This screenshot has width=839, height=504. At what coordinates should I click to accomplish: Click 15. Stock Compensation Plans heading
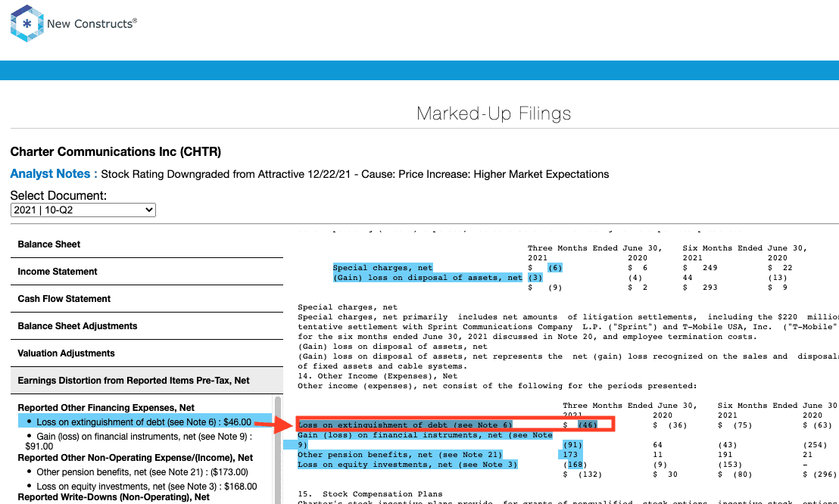[370, 494]
